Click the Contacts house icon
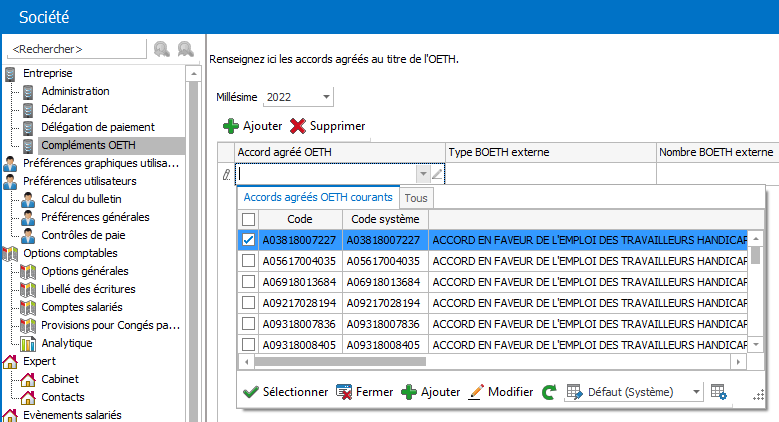Viewport: 779px width, 422px height. [28, 397]
